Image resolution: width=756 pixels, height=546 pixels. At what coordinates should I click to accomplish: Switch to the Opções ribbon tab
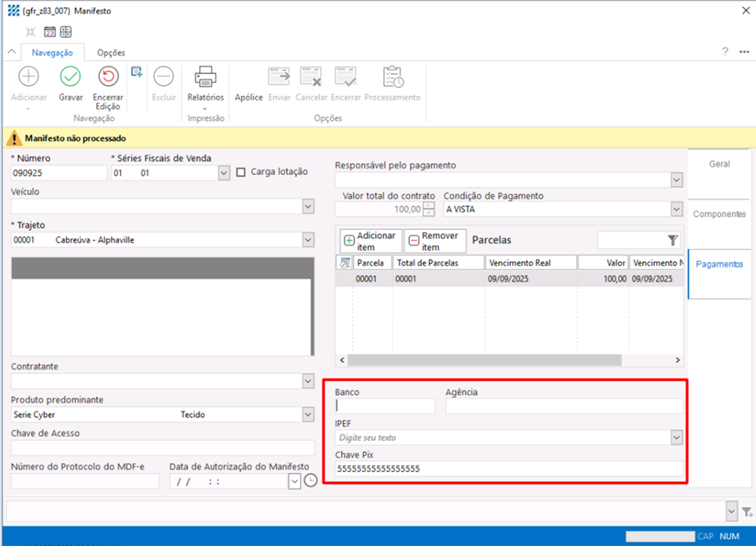(111, 53)
